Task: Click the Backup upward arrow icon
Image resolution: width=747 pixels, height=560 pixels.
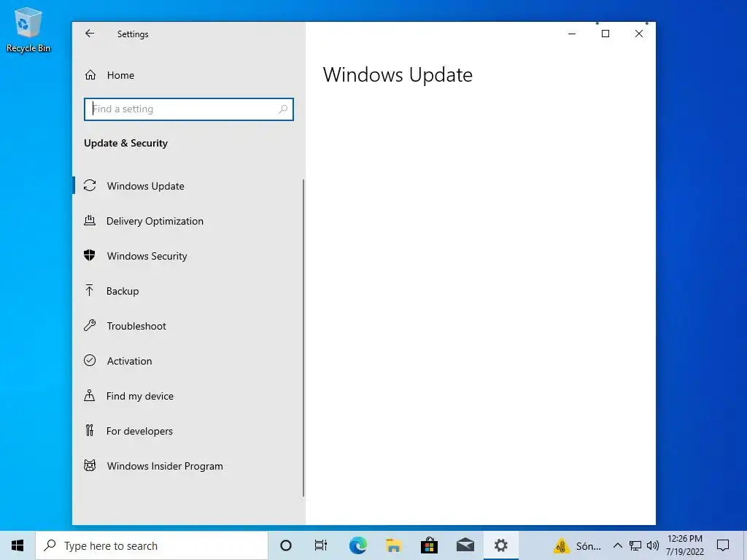Action: click(90, 290)
